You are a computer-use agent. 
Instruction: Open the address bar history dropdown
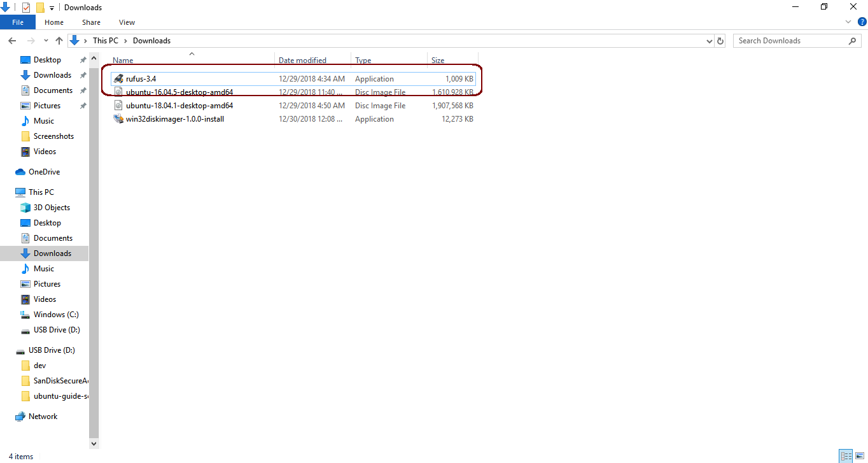coord(710,41)
